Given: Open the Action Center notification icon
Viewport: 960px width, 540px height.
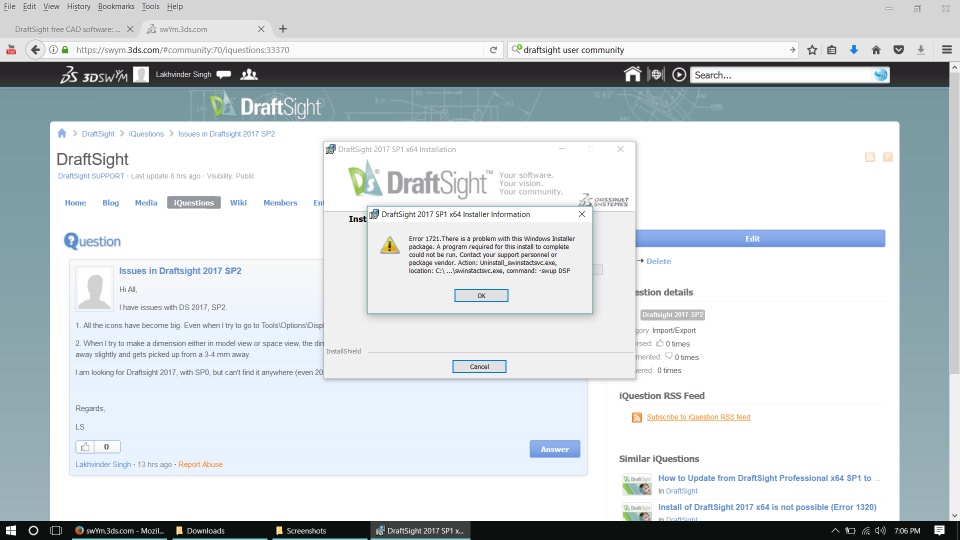Looking at the screenshot, I should 940,531.
